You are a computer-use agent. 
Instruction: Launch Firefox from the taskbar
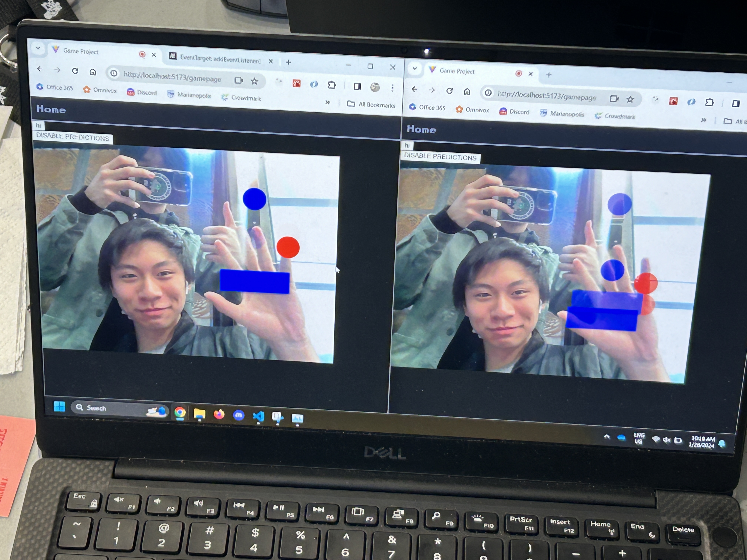pyautogui.click(x=219, y=414)
